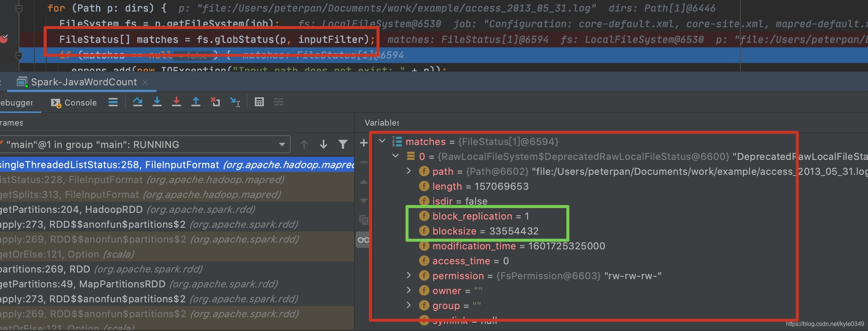Click the Show Execution Point icon
Image resolution: width=868 pixels, height=331 pixels.
(x=113, y=102)
